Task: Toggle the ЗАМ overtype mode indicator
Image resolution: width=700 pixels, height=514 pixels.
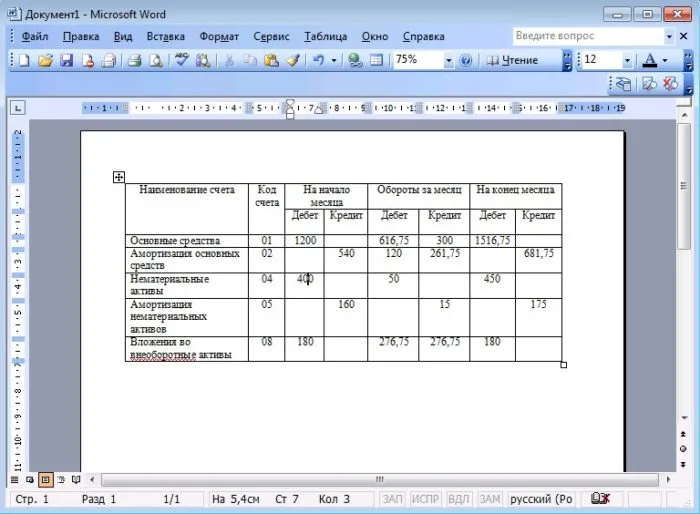Action: tap(489, 498)
